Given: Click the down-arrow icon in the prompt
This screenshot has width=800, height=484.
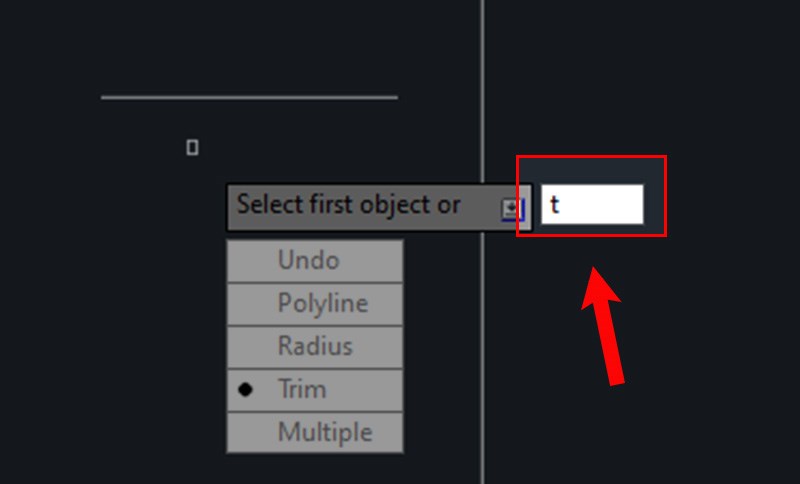Looking at the screenshot, I should pyautogui.click(x=512, y=208).
